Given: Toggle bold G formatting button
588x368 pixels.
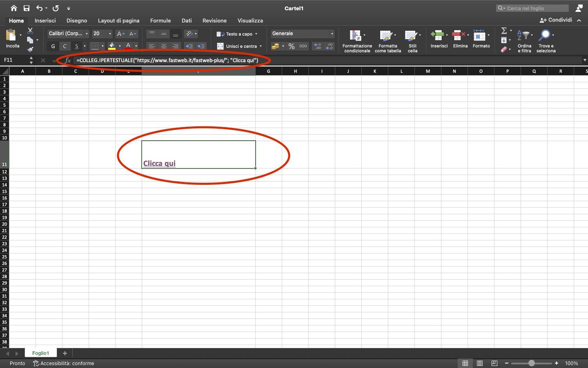Looking at the screenshot, I should pyautogui.click(x=53, y=46).
